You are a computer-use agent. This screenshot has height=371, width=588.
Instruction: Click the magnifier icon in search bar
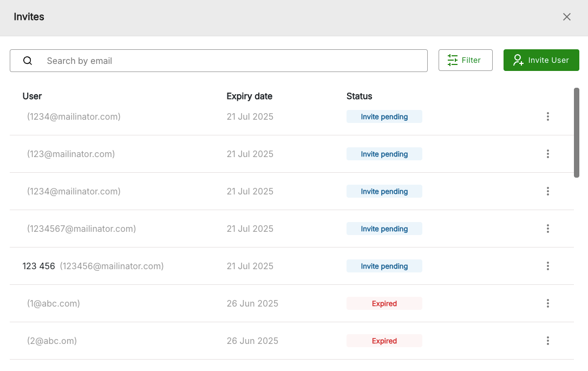[28, 61]
